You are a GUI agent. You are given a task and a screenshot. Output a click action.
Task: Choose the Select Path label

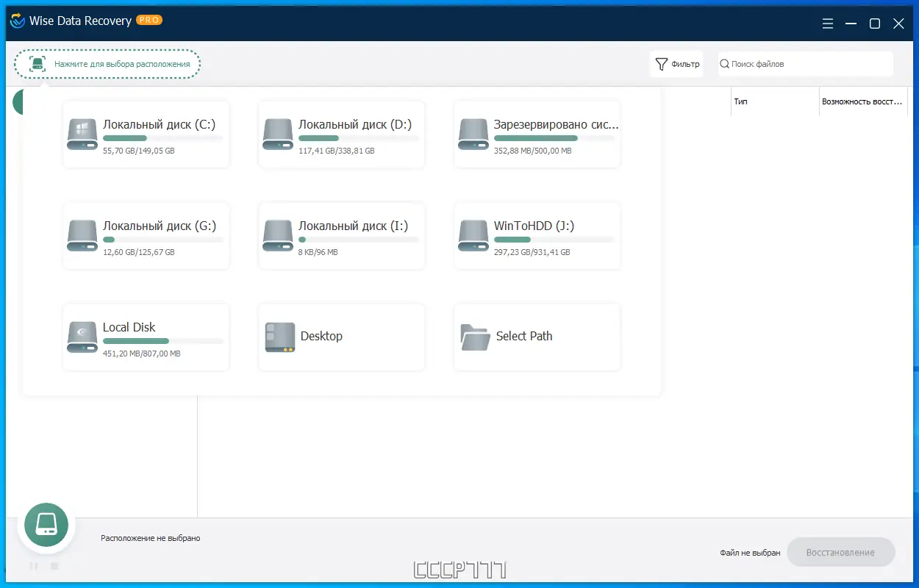[524, 336]
